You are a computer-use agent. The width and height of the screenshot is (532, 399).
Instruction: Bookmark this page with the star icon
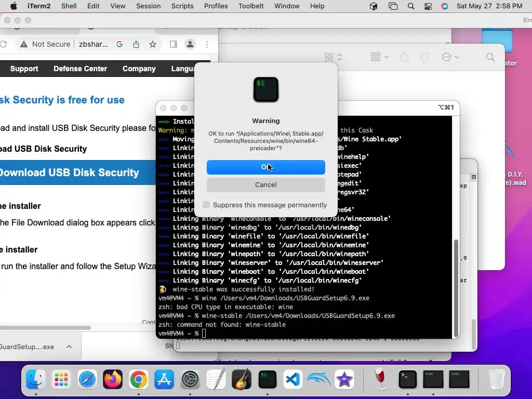tap(153, 44)
